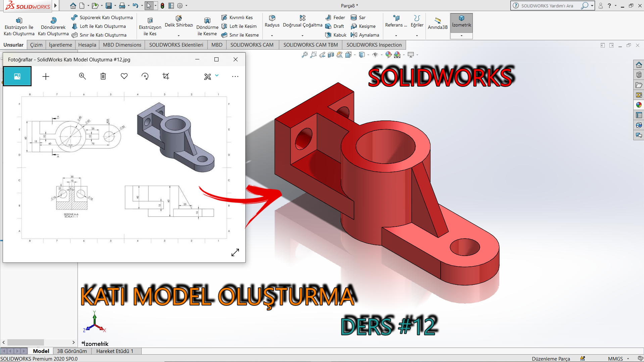The image size is (644, 362).
Task: Open Referans geometry tool
Action: pos(396,21)
